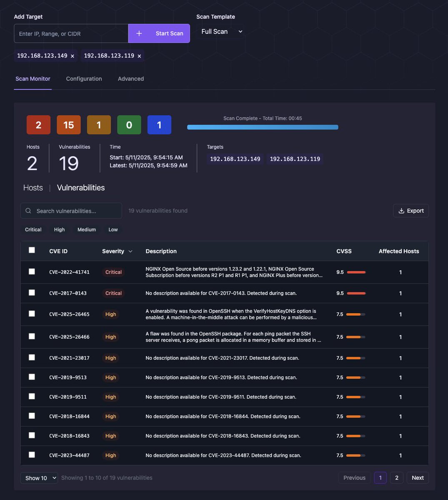Click the CVE-2018-16844 ID text
Screen dimensions: 448x500
click(69, 417)
